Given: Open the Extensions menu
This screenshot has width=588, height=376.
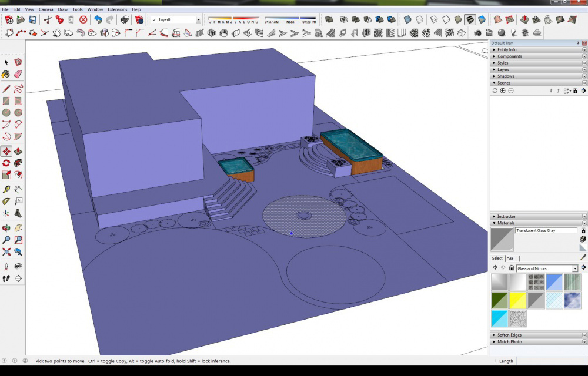Looking at the screenshot, I should (x=117, y=9).
